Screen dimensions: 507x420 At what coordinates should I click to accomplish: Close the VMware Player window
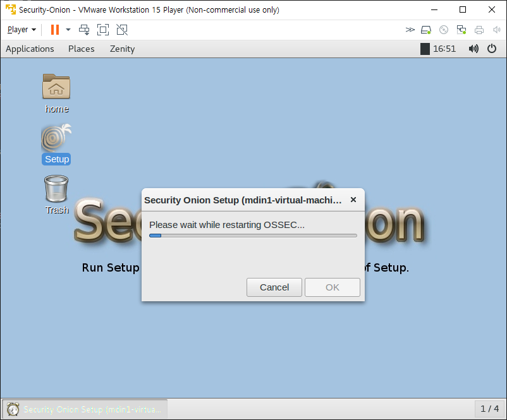click(491, 9)
